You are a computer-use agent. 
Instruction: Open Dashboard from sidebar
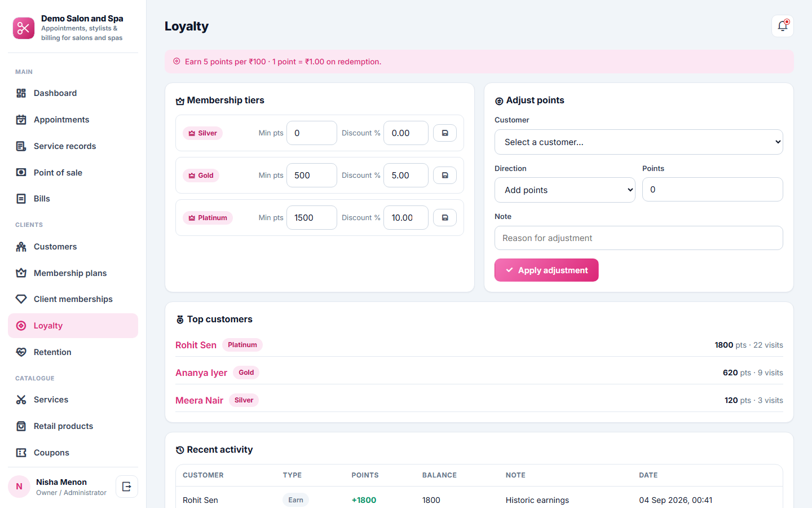tap(73, 93)
